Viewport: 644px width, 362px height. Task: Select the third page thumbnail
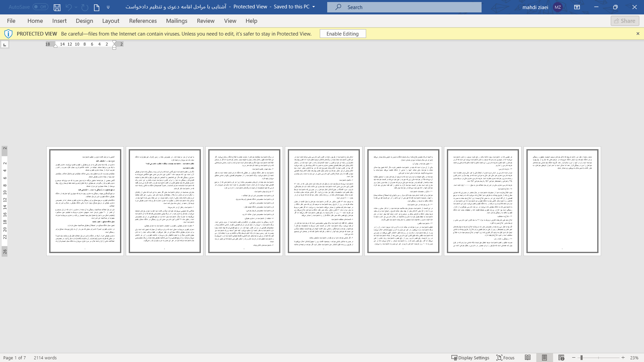pyautogui.click(x=244, y=201)
